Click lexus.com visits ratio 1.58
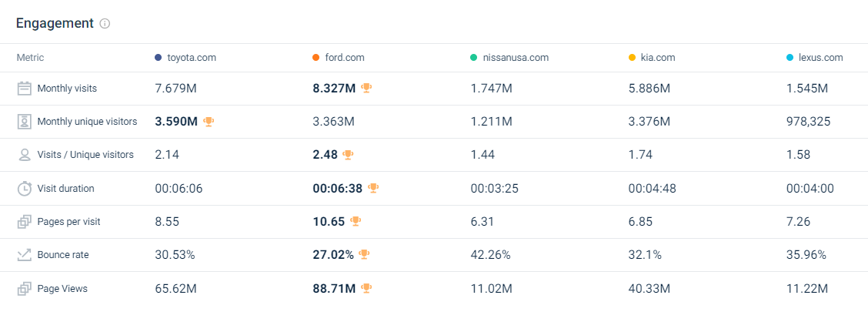This screenshot has width=868, height=322. 798,155
